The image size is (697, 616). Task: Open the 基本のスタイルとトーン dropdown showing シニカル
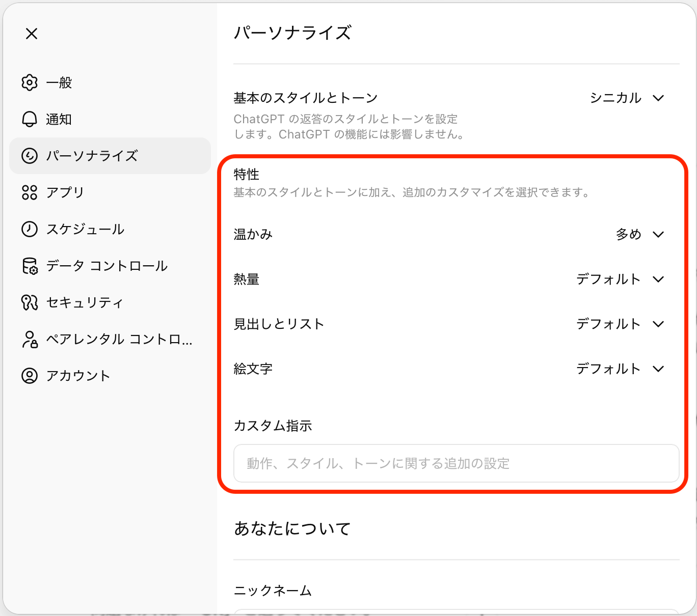627,98
